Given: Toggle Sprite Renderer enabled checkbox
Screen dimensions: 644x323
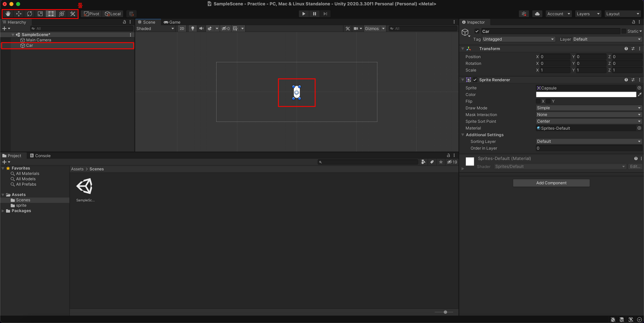Looking at the screenshot, I should click(x=475, y=80).
